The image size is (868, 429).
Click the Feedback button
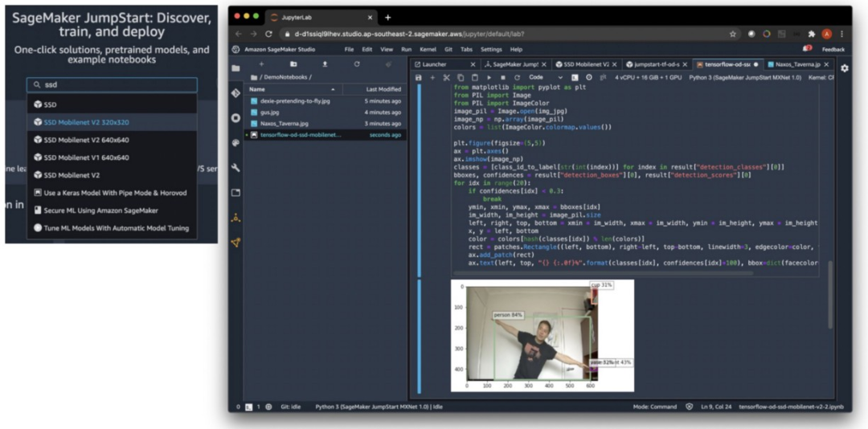[x=833, y=49]
